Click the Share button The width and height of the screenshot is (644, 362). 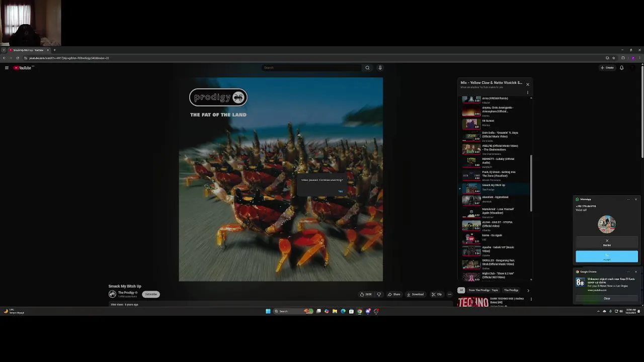[x=394, y=294]
